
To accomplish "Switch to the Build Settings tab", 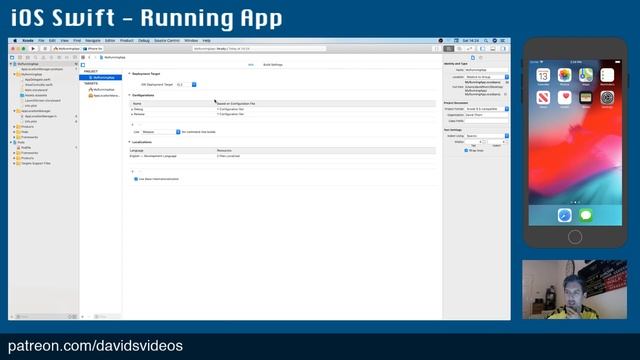I will [x=273, y=64].
